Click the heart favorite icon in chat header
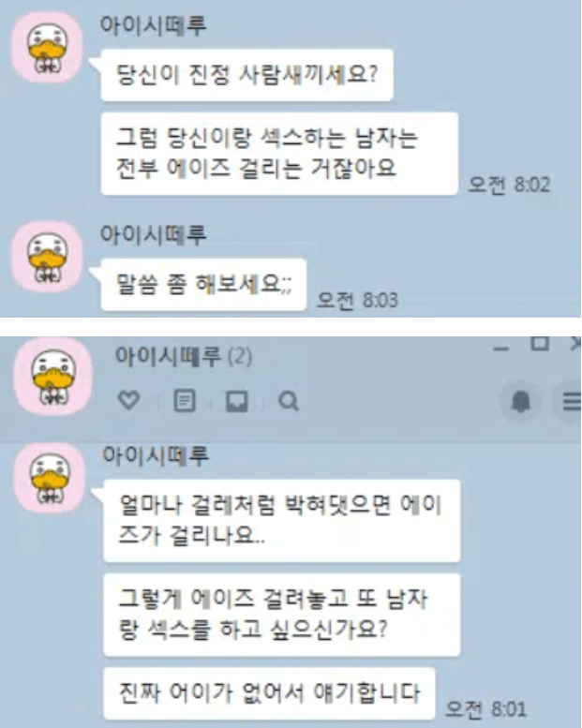The image size is (582, 728). [128, 400]
